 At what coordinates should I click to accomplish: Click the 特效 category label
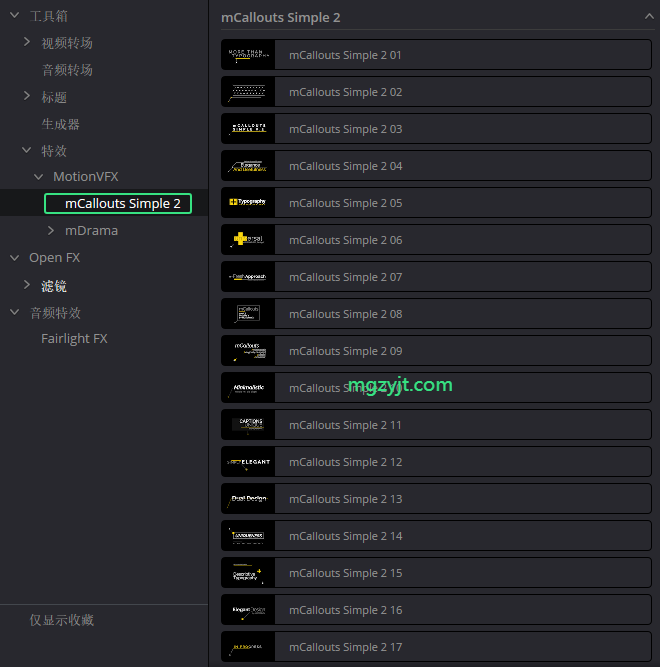pos(54,151)
